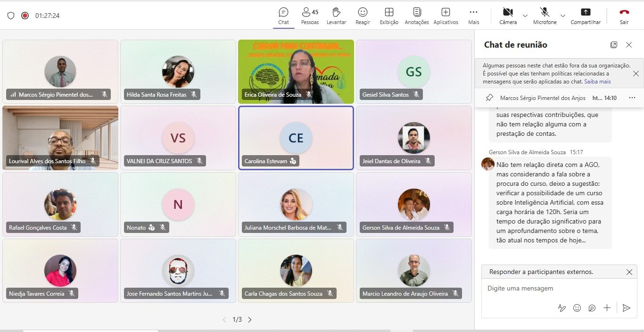Click the send message arrow icon
Image resolution: width=644 pixels, height=332 pixels.
626,308
